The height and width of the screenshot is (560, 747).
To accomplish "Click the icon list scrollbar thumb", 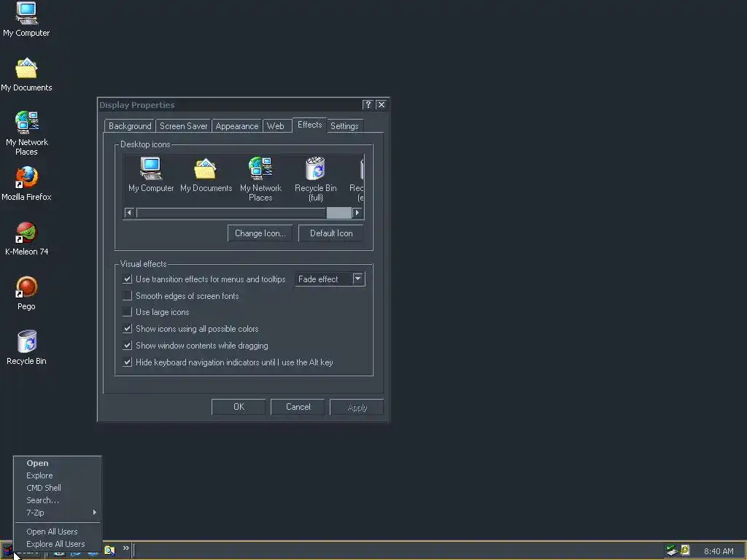I will (338, 213).
